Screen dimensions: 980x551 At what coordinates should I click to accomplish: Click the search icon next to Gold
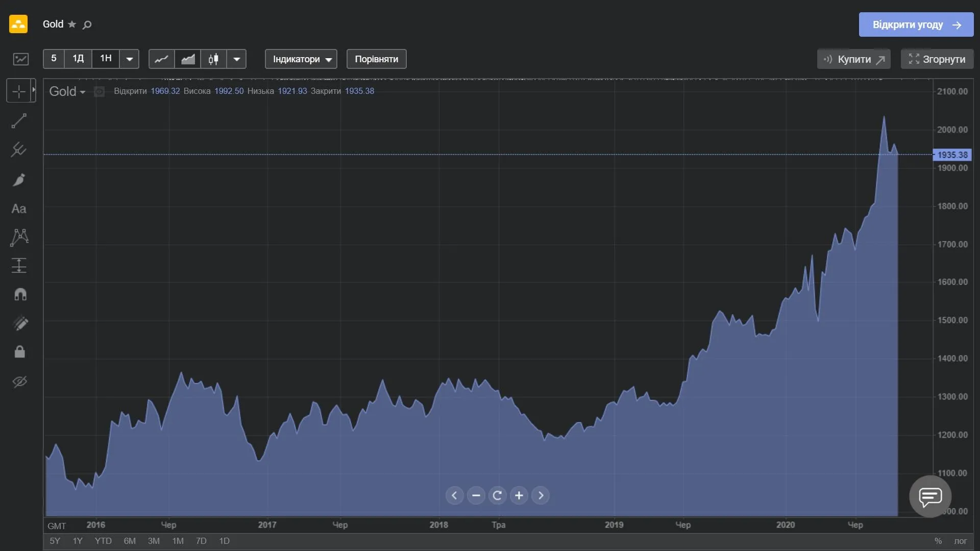coord(87,24)
